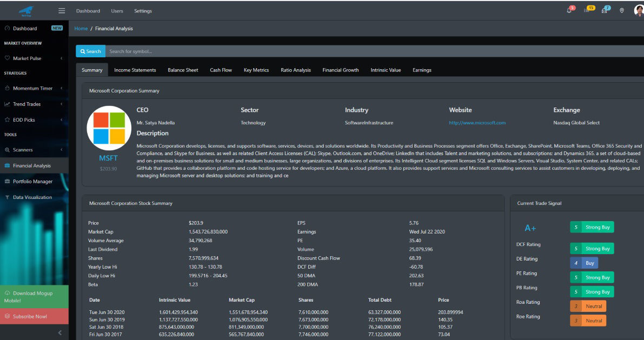Screen dimensions: 644x340
Task: Expand the Market Pulse submenu arrow
Action: [x=62, y=58]
